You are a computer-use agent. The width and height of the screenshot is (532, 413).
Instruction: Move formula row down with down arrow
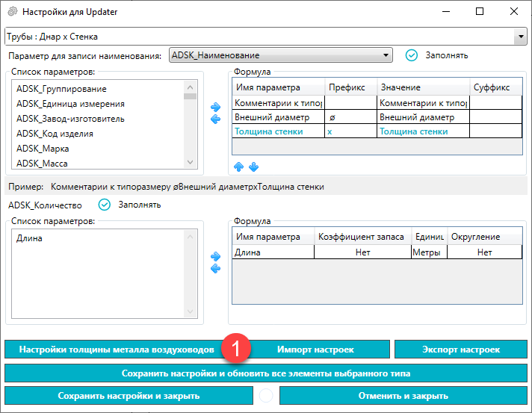pos(253,167)
